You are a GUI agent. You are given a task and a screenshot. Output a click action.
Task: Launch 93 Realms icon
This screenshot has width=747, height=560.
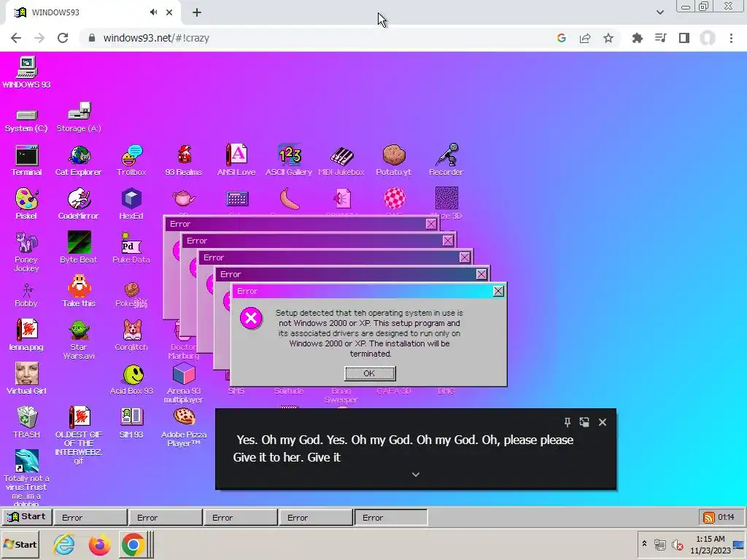(183, 160)
